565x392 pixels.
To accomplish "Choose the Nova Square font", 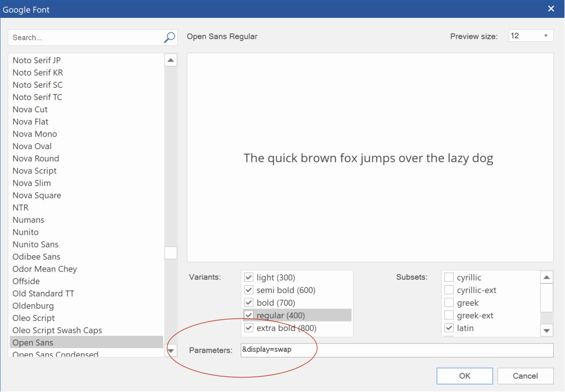I will coord(86,195).
